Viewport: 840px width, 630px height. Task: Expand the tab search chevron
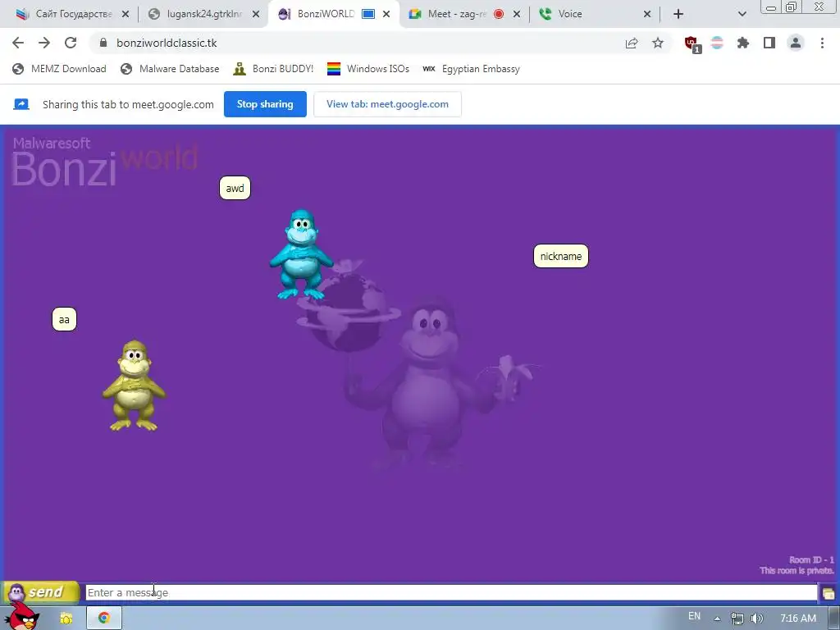coord(742,14)
